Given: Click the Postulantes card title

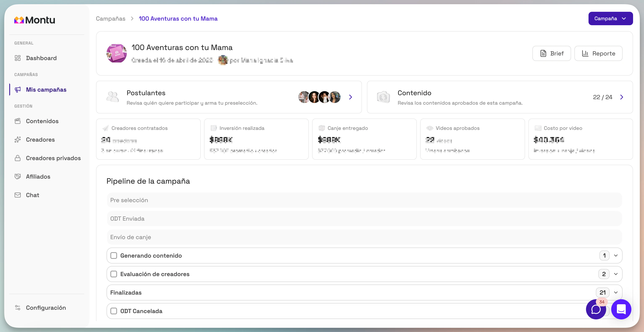Looking at the screenshot, I should 146,93.
